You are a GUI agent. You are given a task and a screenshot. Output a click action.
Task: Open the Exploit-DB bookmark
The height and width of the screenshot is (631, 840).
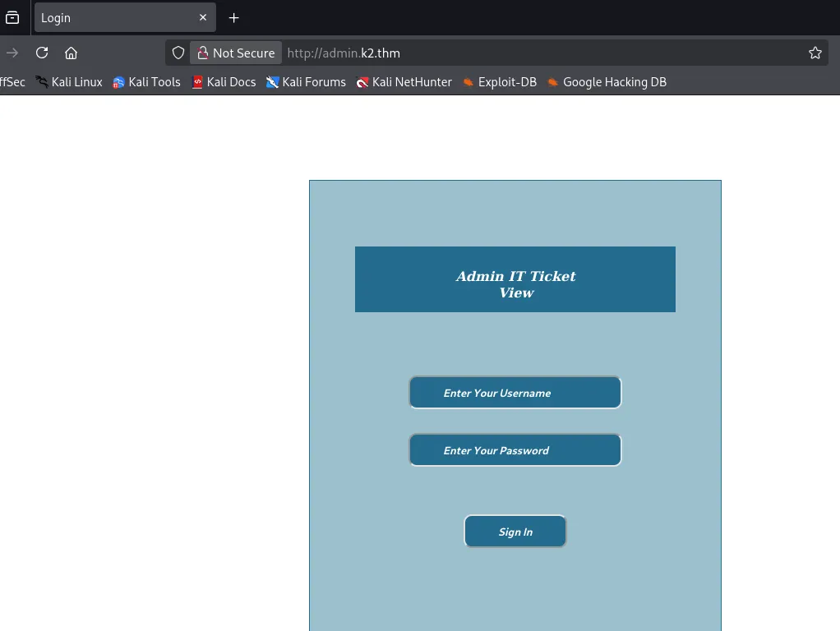click(x=500, y=82)
